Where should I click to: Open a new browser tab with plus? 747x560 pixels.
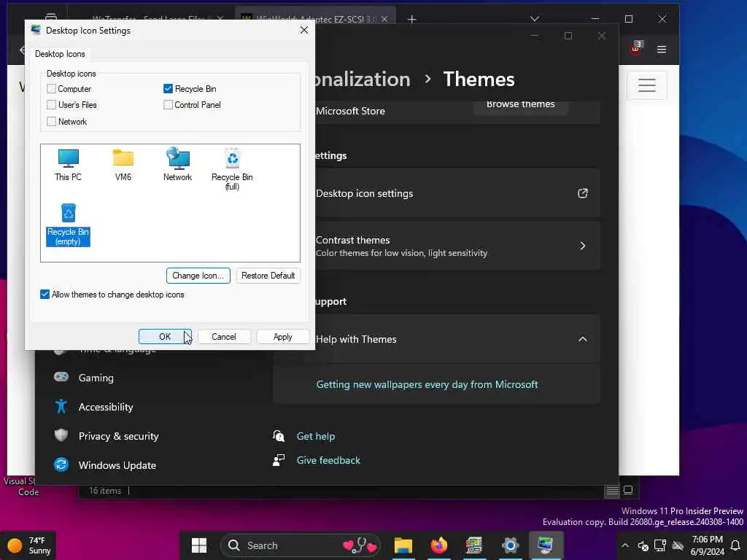click(x=412, y=19)
